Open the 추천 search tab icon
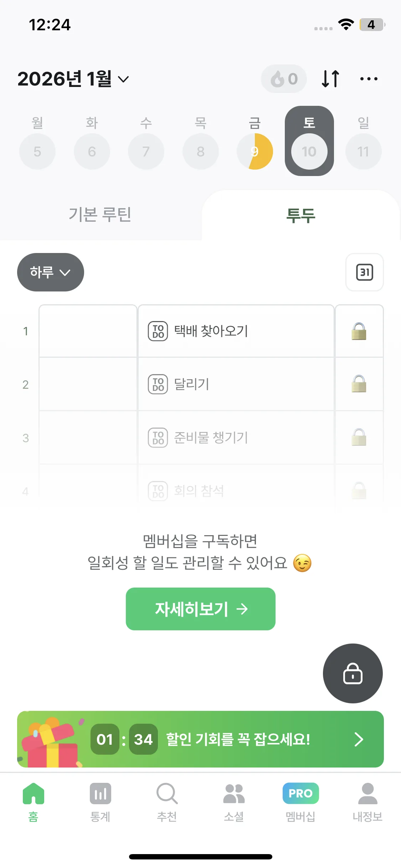Image resolution: width=401 pixels, height=868 pixels. pos(167,794)
